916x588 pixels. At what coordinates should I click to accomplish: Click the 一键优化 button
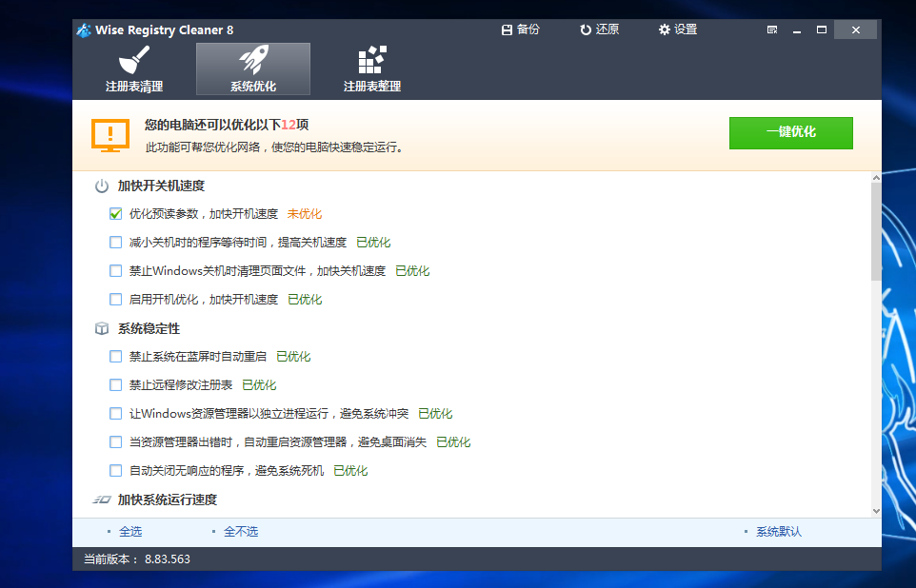(791, 133)
